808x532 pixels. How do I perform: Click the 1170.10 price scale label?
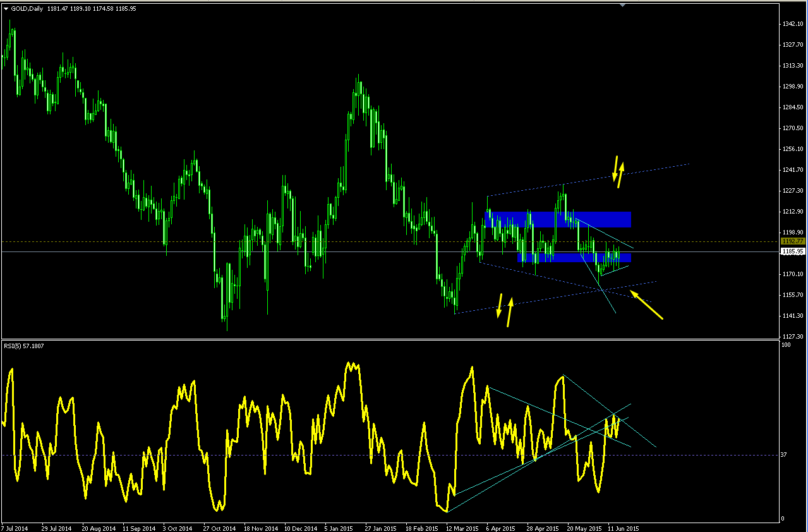792,274
